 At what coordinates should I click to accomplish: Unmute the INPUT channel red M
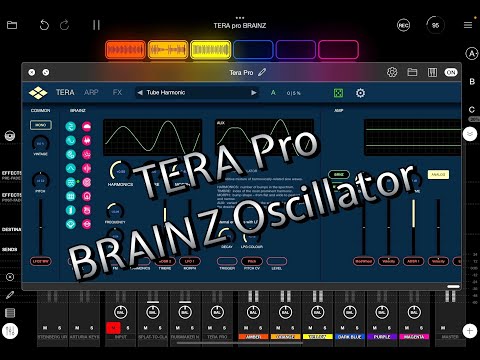pyautogui.click(x=113, y=328)
